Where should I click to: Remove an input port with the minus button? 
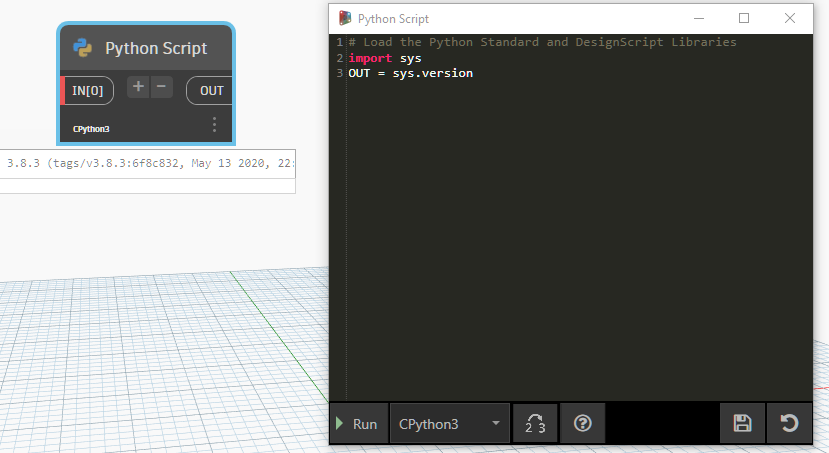click(x=162, y=88)
